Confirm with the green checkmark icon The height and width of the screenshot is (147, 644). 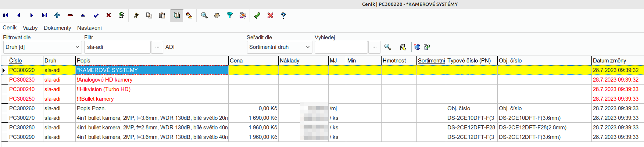point(257,15)
